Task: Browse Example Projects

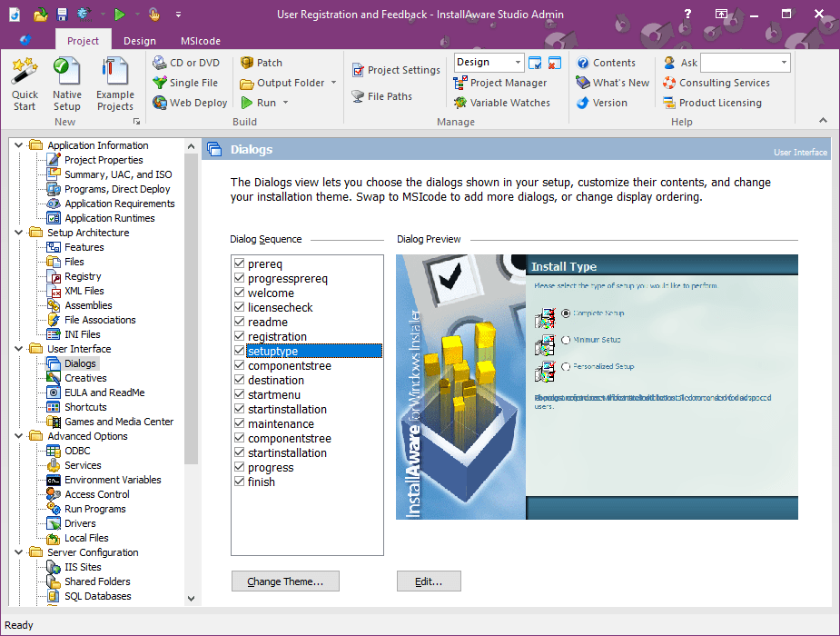Action: coord(114,82)
